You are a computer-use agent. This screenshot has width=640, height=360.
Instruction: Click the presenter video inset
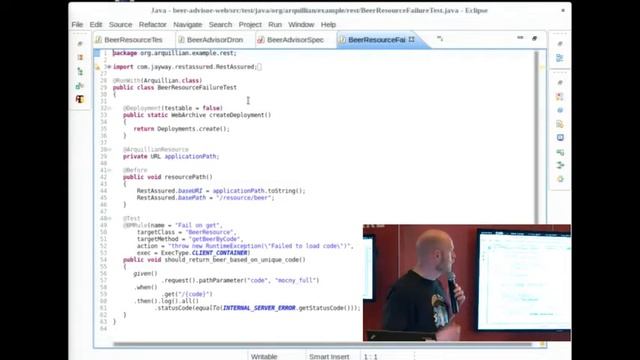[x=467, y=282]
